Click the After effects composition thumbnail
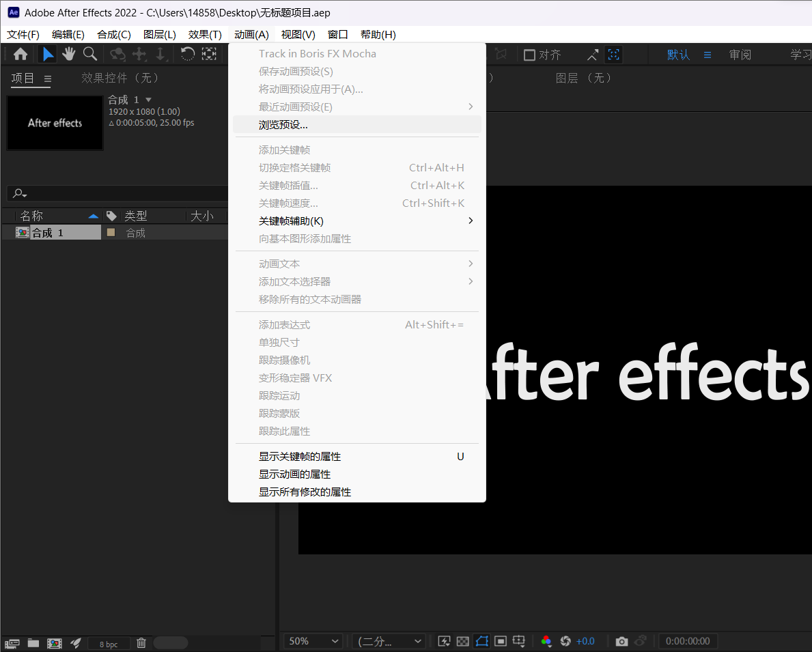812x652 pixels. click(x=55, y=123)
